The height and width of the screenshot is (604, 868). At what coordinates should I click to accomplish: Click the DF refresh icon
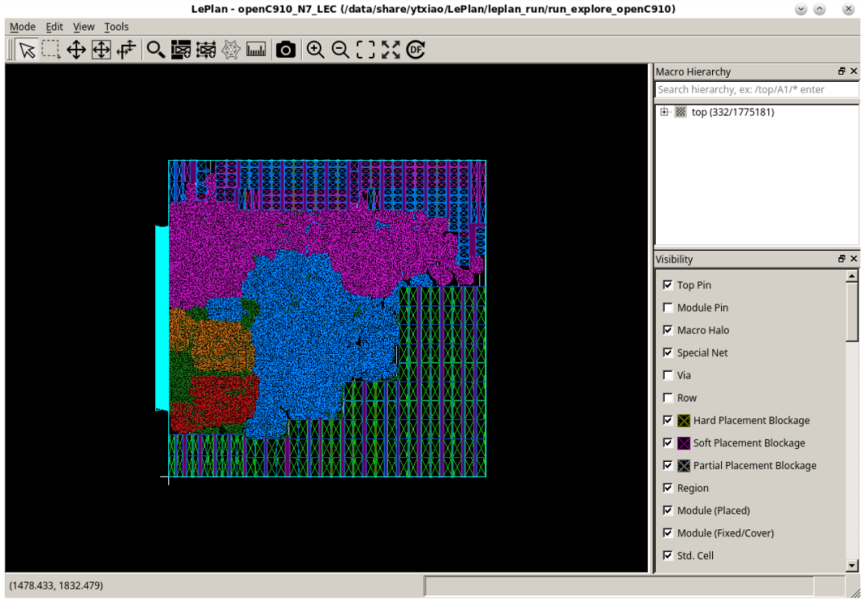pos(416,50)
